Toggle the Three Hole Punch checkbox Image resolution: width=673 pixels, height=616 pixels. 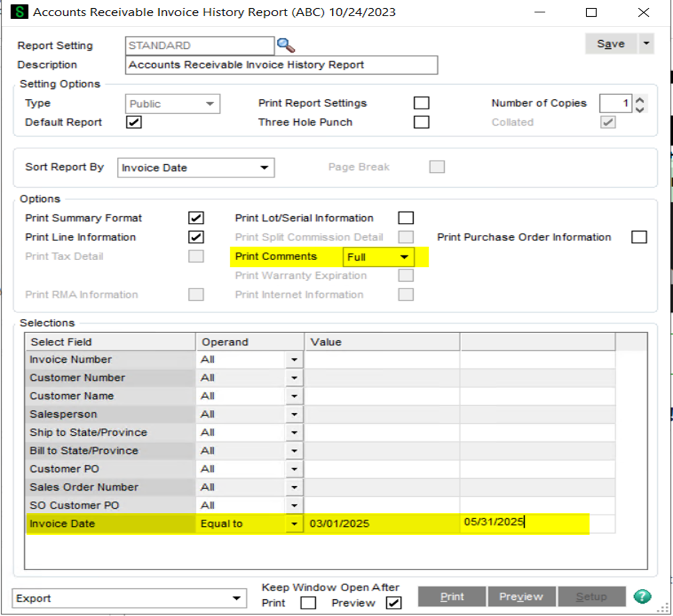click(421, 122)
